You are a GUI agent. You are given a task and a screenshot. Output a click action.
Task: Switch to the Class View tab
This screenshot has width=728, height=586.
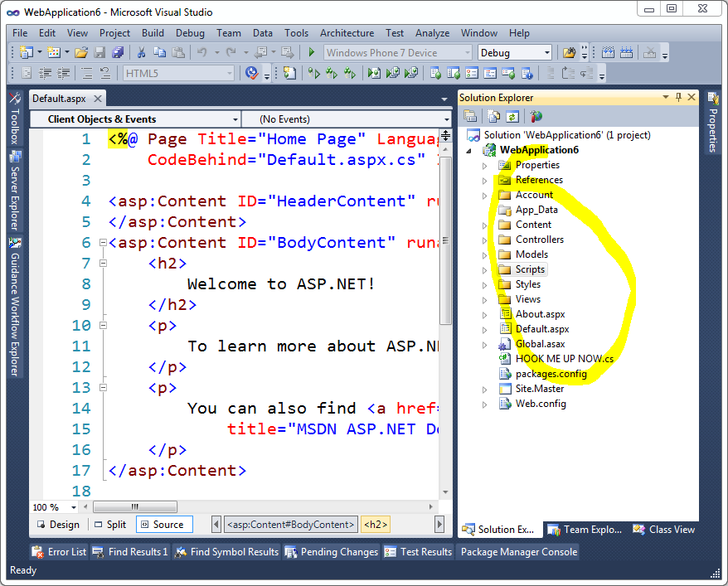(x=664, y=530)
